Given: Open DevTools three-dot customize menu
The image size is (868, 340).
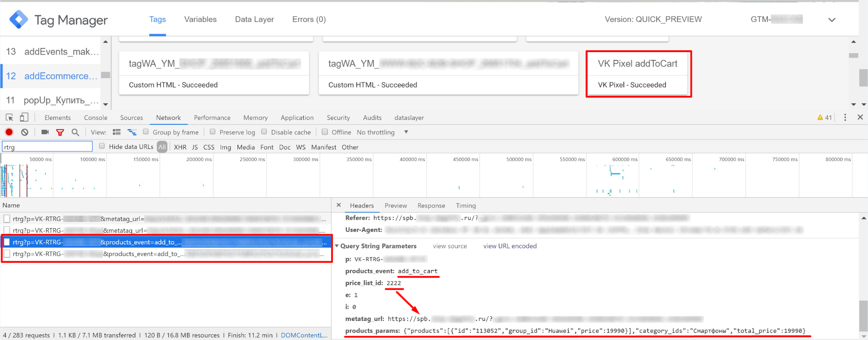Looking at the screenshot, I should pyautogui.click(x=845, y=118).
